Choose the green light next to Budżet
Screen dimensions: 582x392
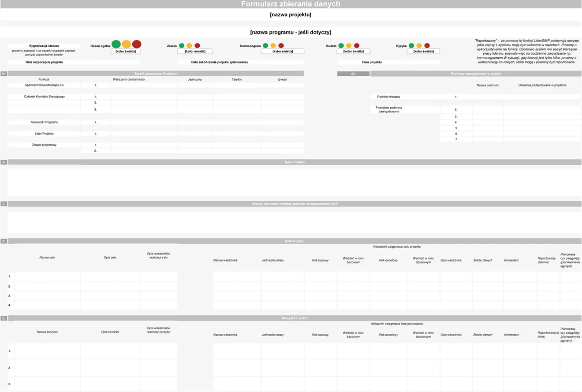(341, 45)
